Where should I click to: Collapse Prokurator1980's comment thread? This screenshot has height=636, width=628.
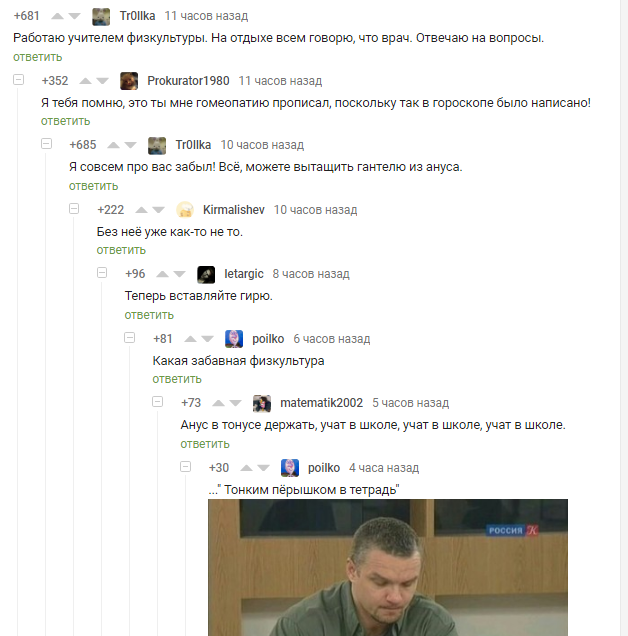pos(19,80)
